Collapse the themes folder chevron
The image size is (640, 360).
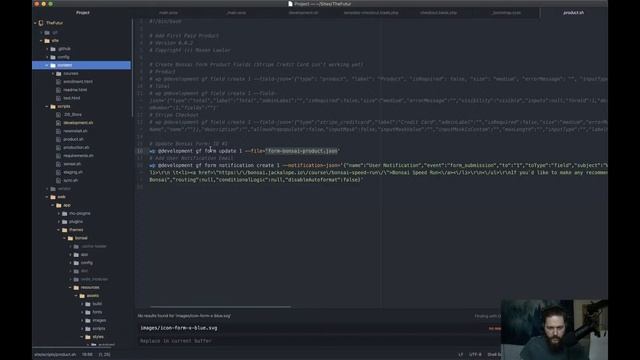[59, 230]
